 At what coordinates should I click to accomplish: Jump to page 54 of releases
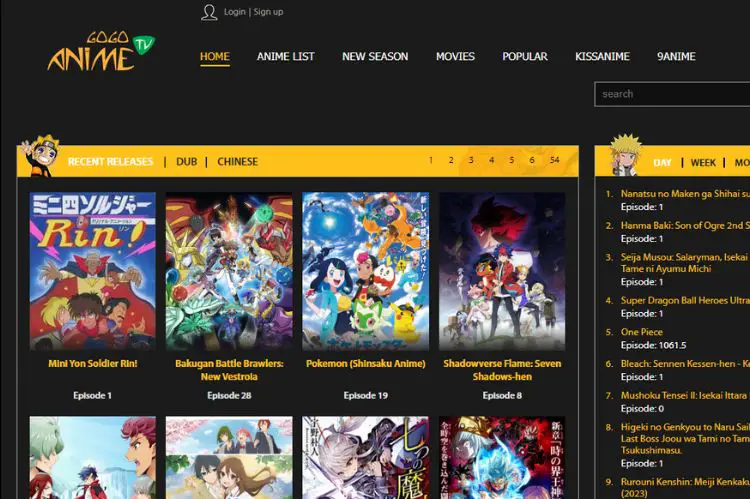[554, 160]
